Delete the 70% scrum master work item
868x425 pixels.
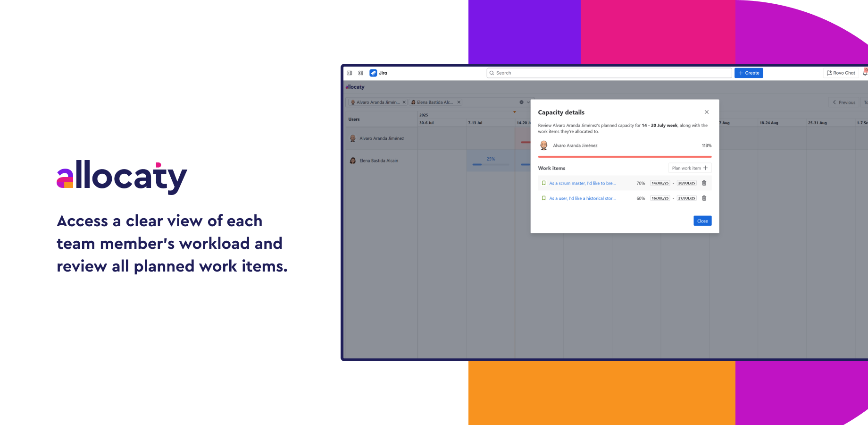click(704, 183)
